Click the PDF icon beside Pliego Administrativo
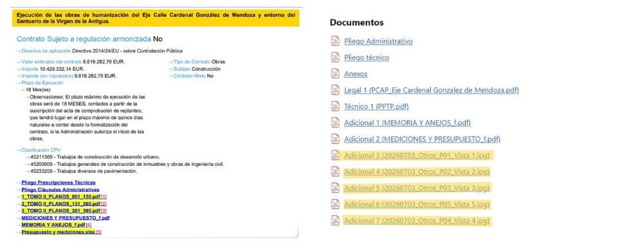 tap(336, 41)
